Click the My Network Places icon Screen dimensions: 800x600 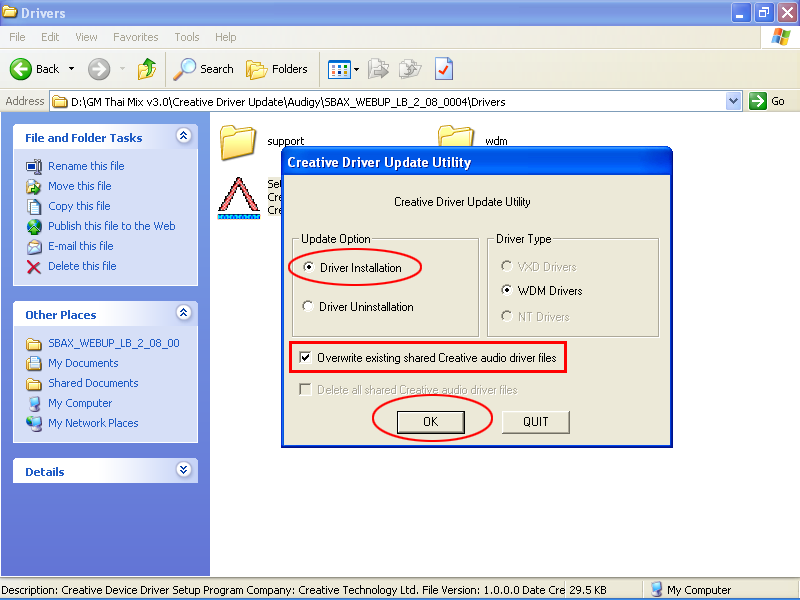point(34,423)
